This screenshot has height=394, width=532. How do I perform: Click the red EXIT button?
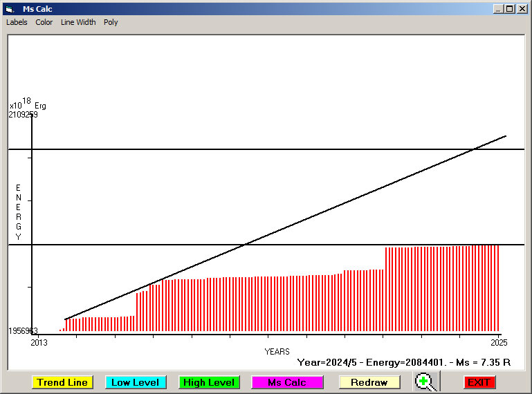pos(479,382)
